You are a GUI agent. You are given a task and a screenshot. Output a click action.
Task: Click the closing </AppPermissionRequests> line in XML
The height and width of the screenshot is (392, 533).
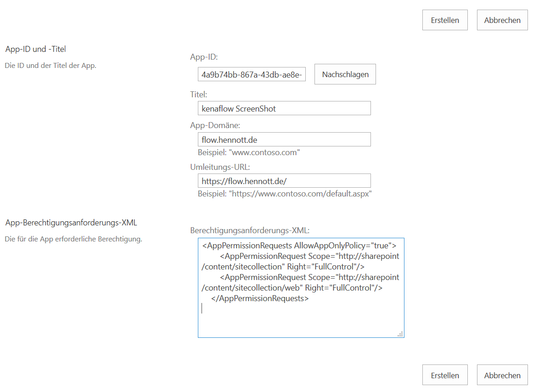pyautogui.click(x=260, y=298)
